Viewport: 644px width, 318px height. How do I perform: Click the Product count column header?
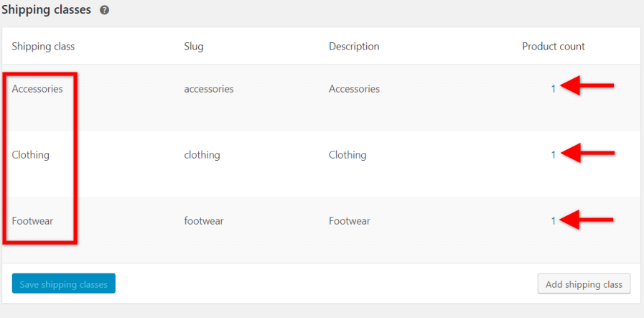(x=554, y=47)
